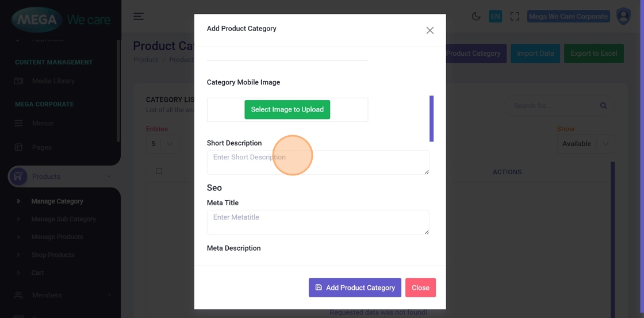Click the modal's vertical scrollbar
This screenshot has width=644, height=318.
pos(432,118)
